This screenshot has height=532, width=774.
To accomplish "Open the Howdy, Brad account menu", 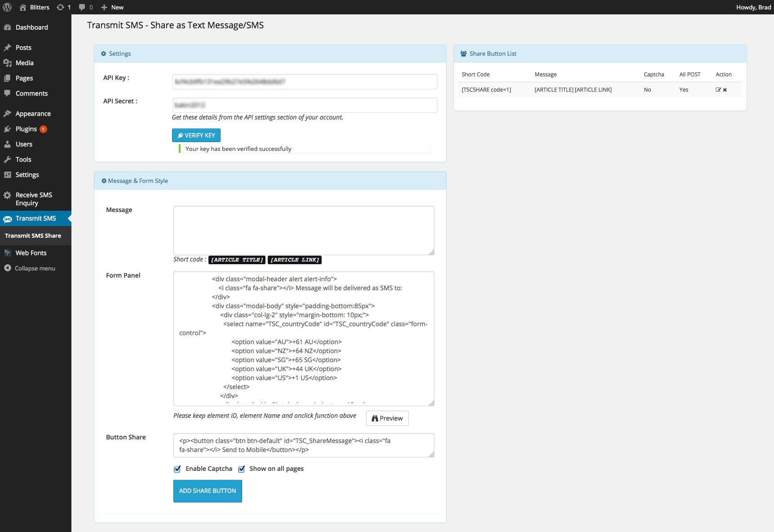I will point(753,7).
